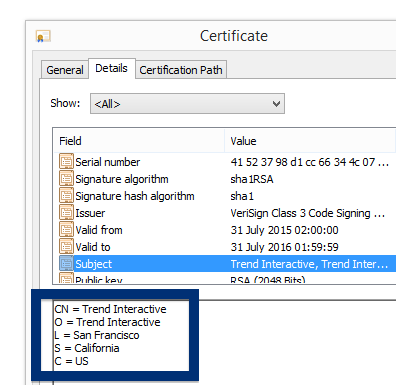
Task: Select the Valid from row label
Action: (99, 230)
